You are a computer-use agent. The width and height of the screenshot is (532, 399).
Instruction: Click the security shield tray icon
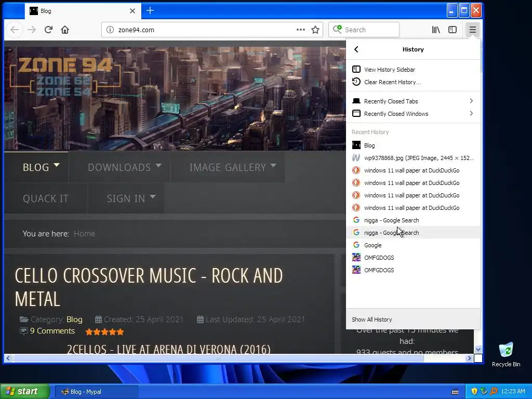coord(474,391)
